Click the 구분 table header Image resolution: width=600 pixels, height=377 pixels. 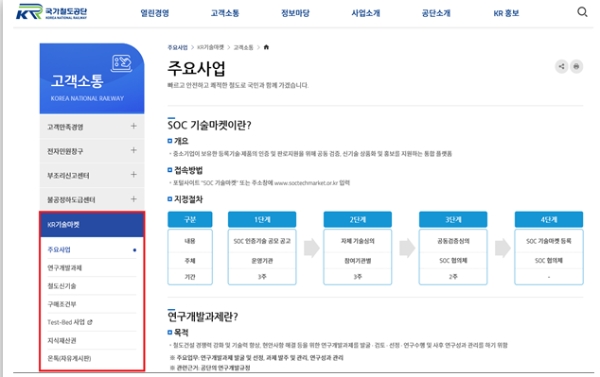190,219
